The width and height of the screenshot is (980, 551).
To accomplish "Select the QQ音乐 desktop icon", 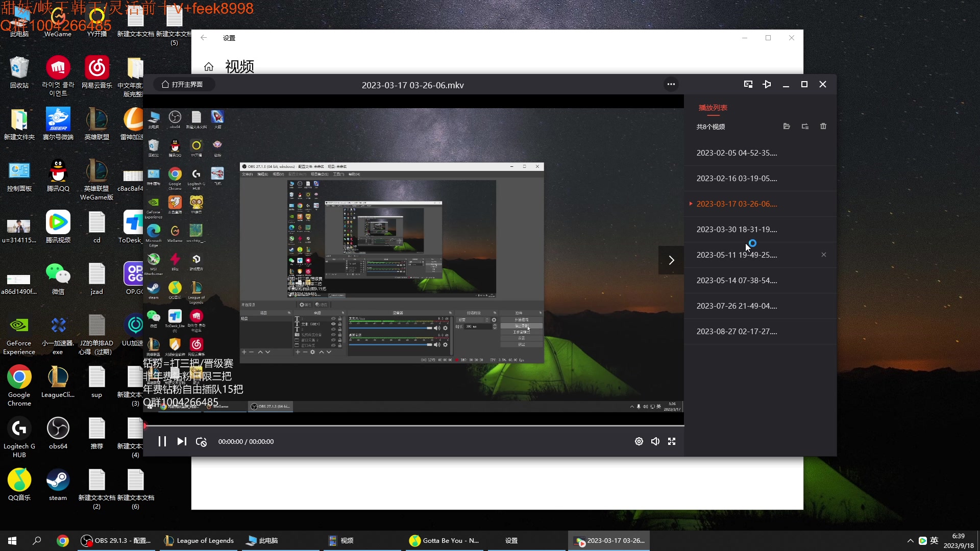I will point(19,485).
